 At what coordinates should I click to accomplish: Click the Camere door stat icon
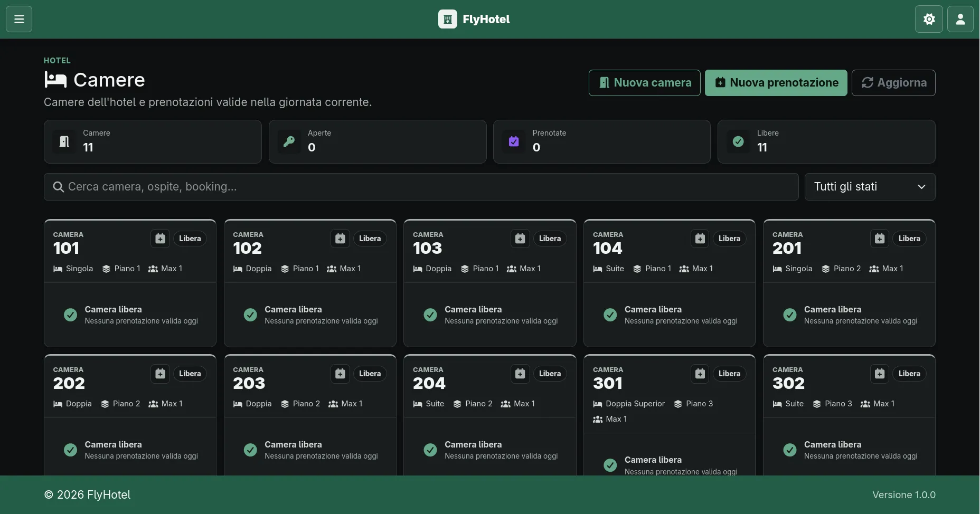tap(64, 141)
